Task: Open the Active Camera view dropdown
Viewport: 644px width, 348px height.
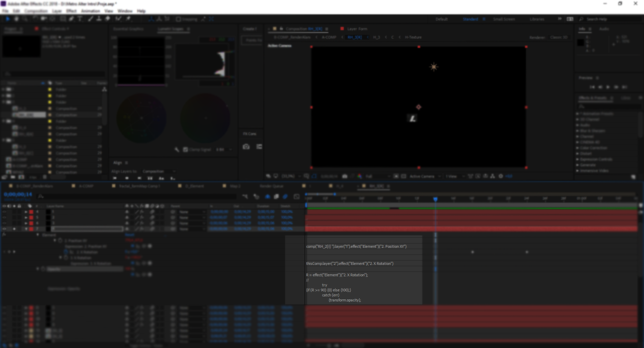Action: tap(424, 176)
